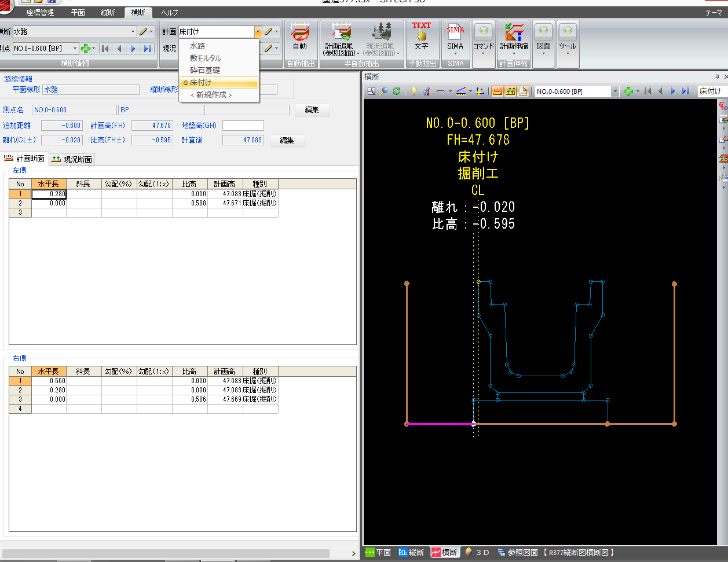Open the SIMA import tool
Screen dimensions: 728x562
(455, 39)
